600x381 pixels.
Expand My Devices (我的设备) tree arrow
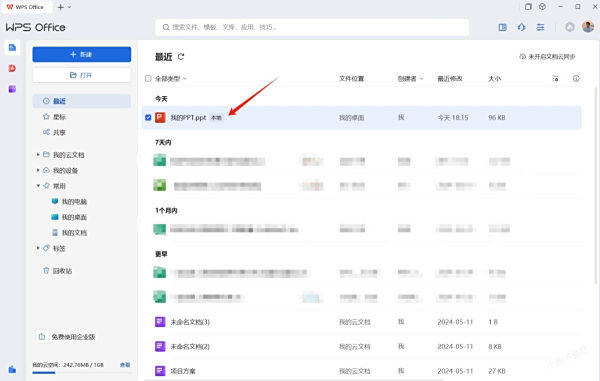point(38,170)
